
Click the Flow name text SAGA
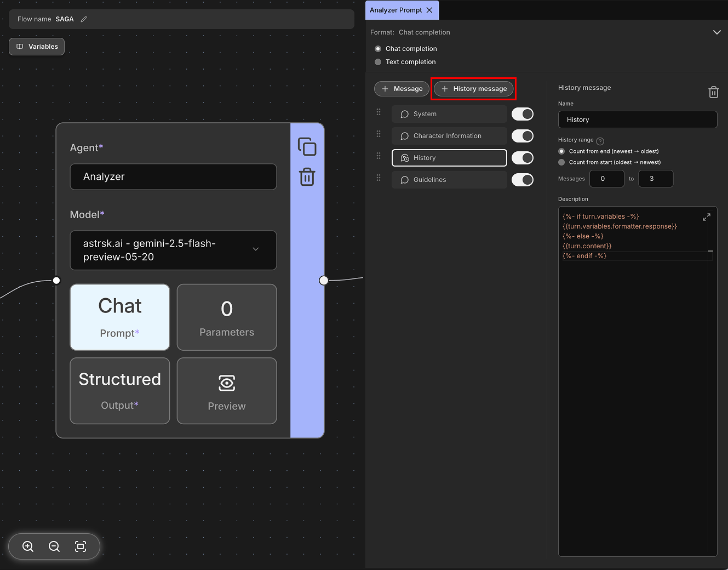click(65, 19)
